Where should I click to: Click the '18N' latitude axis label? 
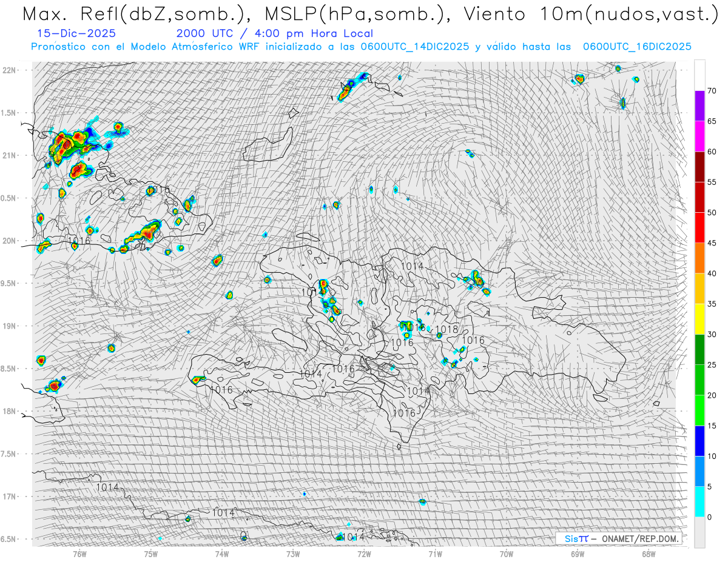[x=9, y=411]
